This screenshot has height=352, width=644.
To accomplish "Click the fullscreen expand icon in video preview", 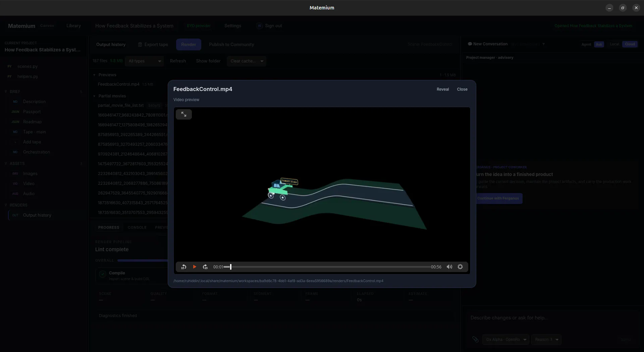I will pyautogui.click(x=184, y=114).
